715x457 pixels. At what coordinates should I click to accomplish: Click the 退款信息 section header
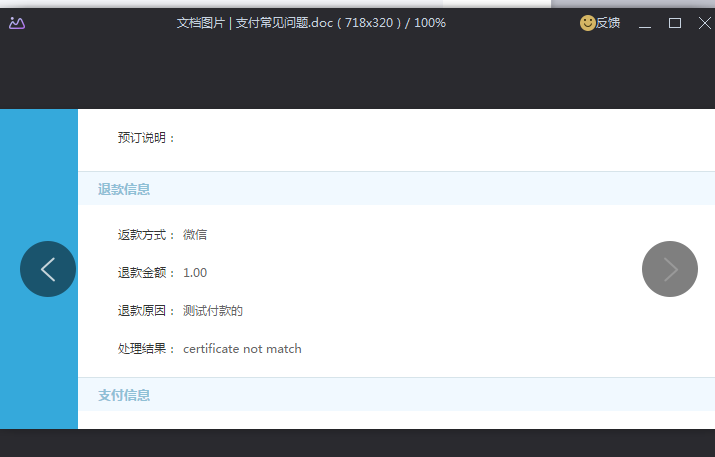point(124,189)
